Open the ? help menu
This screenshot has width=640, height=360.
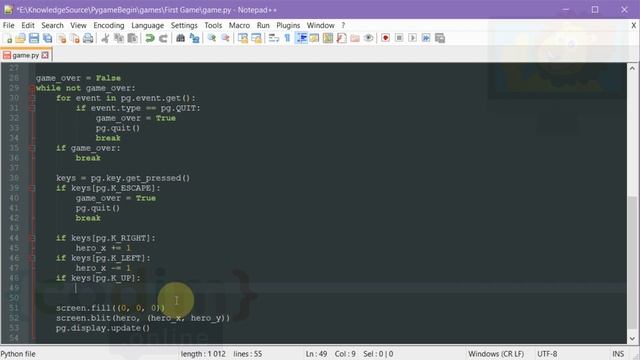343,25
